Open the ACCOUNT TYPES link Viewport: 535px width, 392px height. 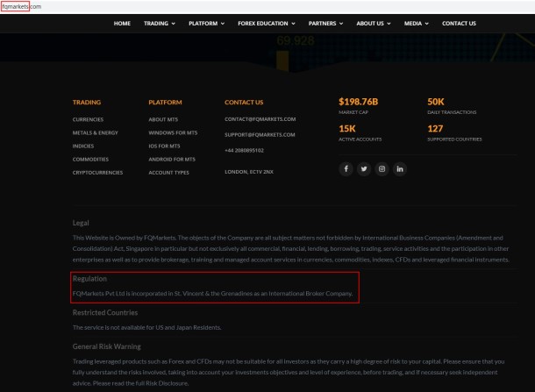click(168, 173)
